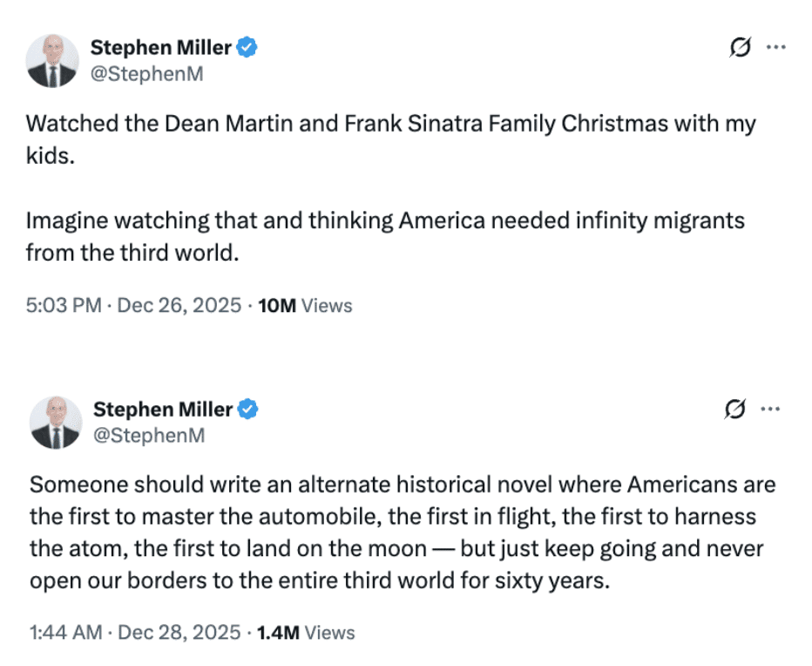
Task: Open @StephenM handle on the first post
Action: [147, 73]
